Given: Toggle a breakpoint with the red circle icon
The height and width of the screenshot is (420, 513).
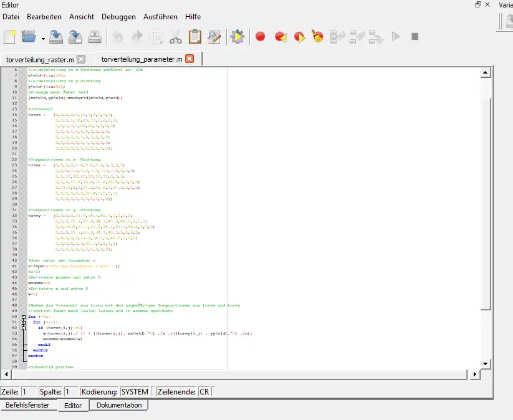Looking at the screenshot, I should [261, 37].
